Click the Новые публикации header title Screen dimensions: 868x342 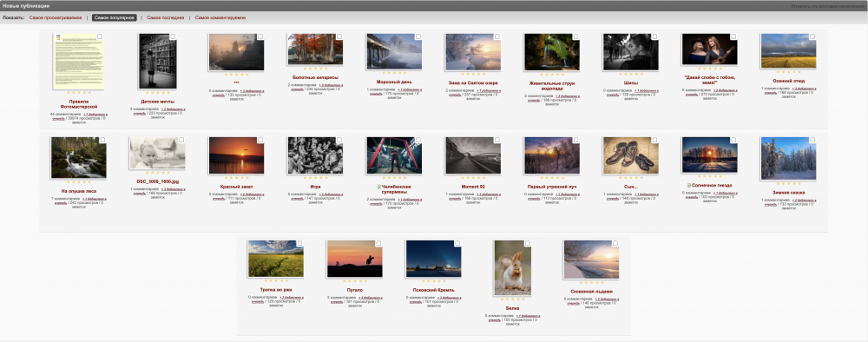click(26, 5)
